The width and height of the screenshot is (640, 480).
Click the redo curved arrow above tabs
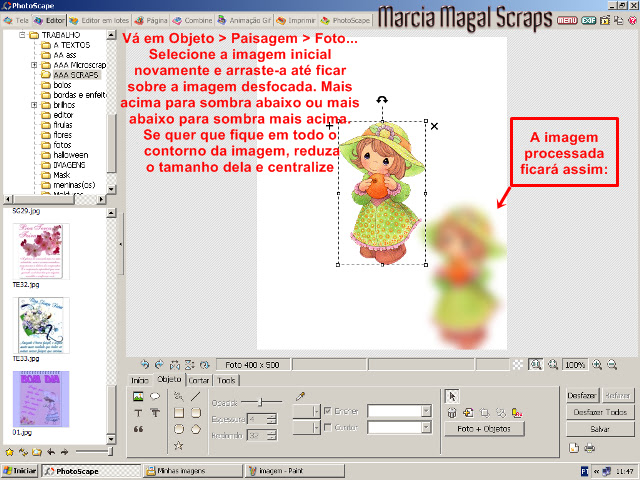[159, 364]
